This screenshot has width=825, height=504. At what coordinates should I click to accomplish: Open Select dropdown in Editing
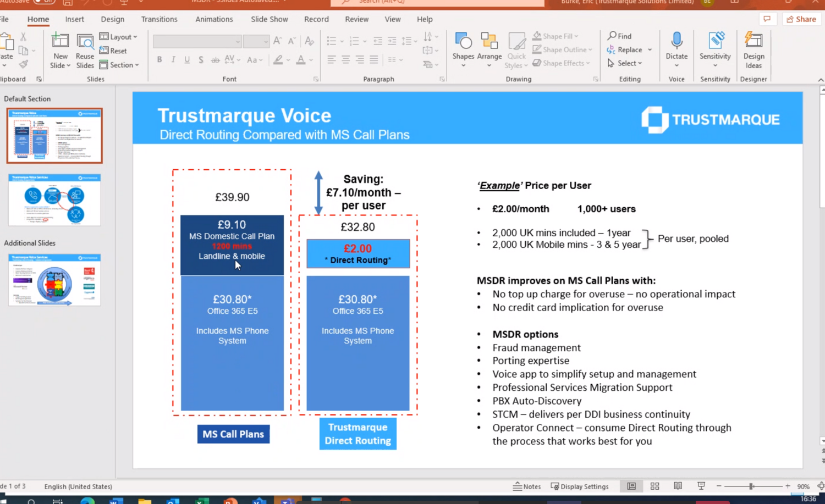pos(625,63)
